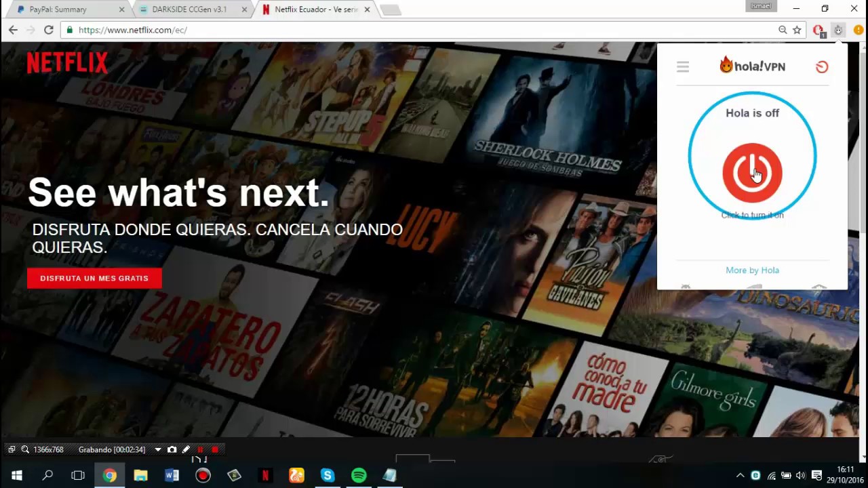Open the Opera extension icon with badge
Viewport: 868px width, 488px height.
[818, 30]
